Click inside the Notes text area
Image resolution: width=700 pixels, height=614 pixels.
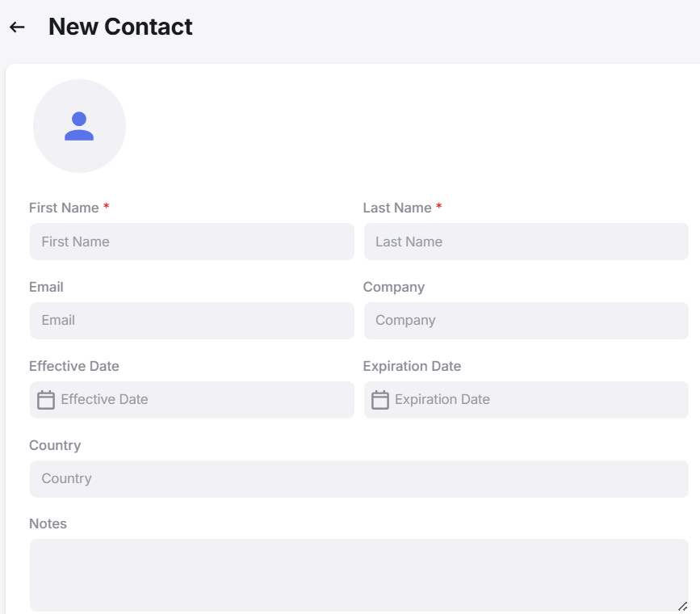point(359,575)
